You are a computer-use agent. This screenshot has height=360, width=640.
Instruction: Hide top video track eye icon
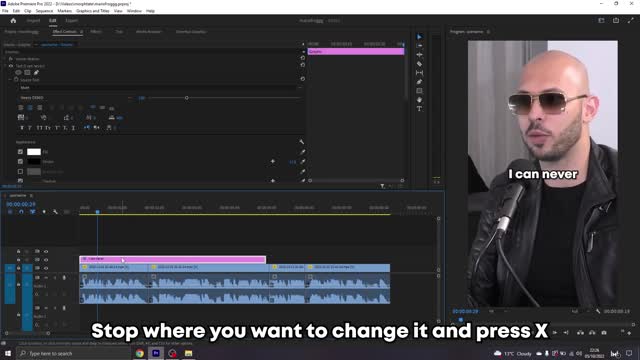pos(46,251)
